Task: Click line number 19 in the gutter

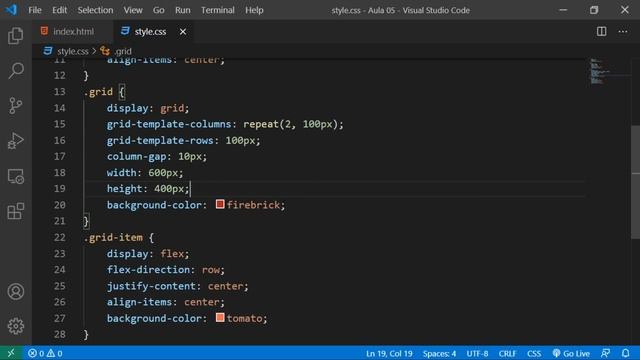Action: coord(60,189)
